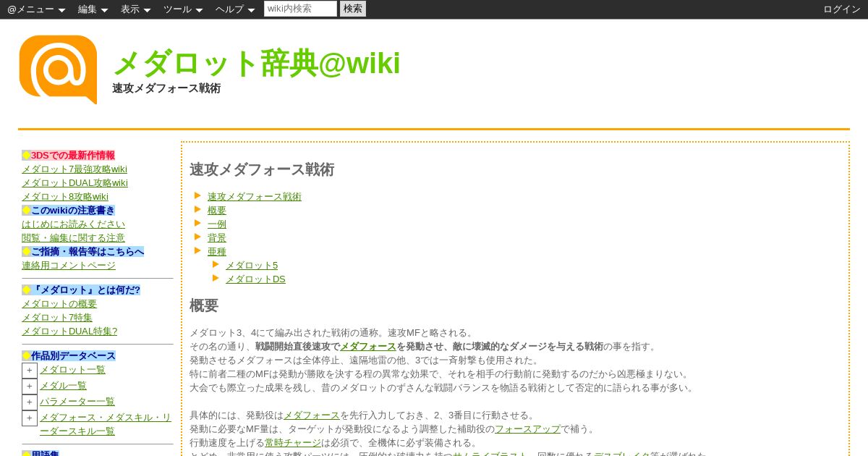Viewport: 868px width, 456px height.
Task: Open メダロット7最強攻略wiki link
Action: pyautogui.click(x=75, y=169)
